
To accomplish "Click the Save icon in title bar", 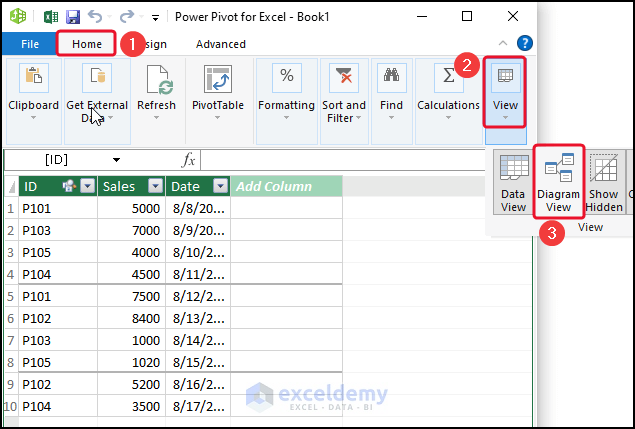I will [73, 17].
